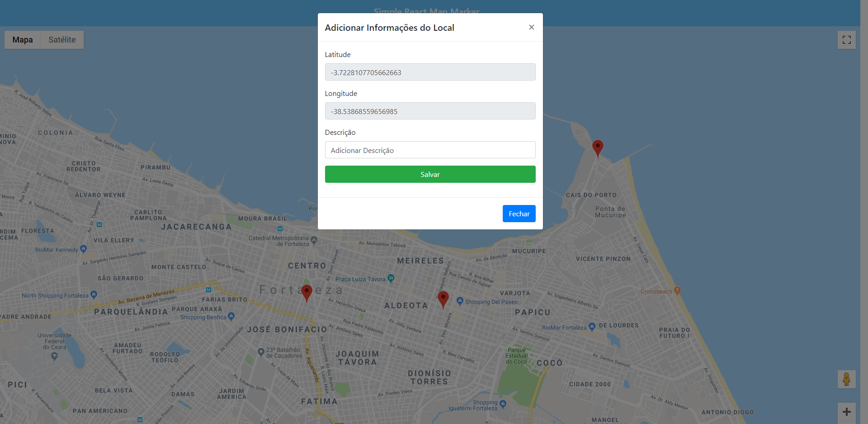Click the North Shopping Fortaleza pin
Viewport: 868px width, 424px height.
[94, 295]
